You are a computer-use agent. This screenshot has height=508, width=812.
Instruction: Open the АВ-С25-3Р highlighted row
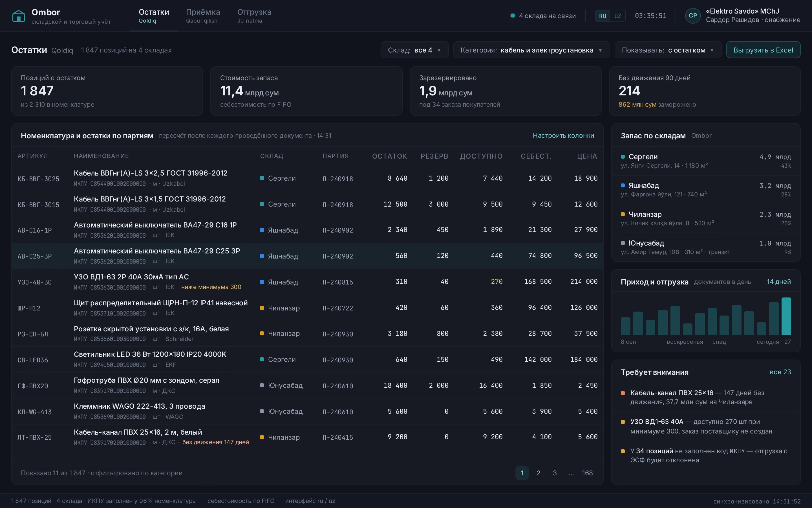(308, 256)
